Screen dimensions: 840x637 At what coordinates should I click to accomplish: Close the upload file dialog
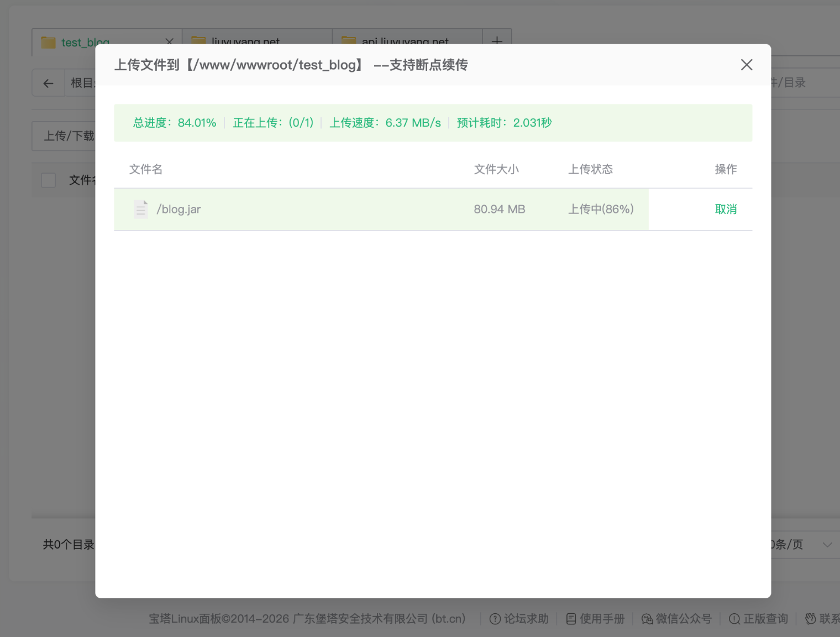point(746,65)
